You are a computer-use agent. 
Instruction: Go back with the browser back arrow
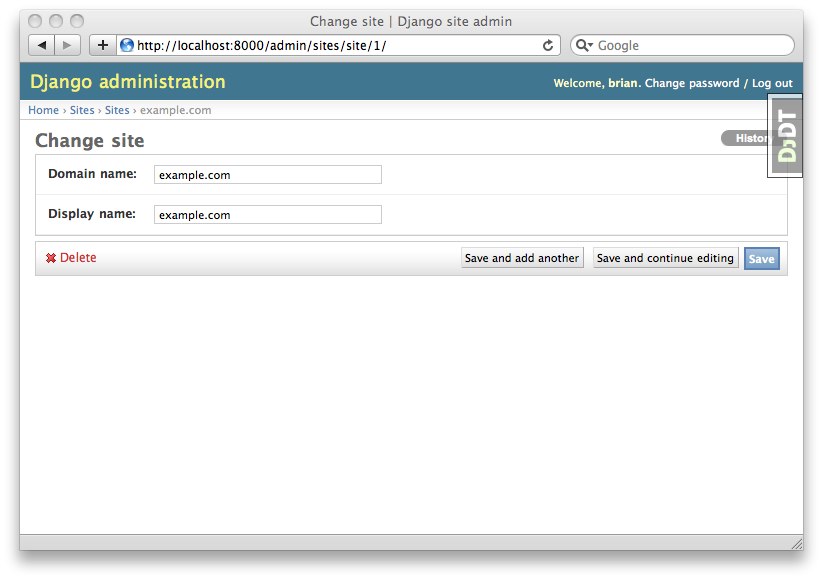coord(41,45)
